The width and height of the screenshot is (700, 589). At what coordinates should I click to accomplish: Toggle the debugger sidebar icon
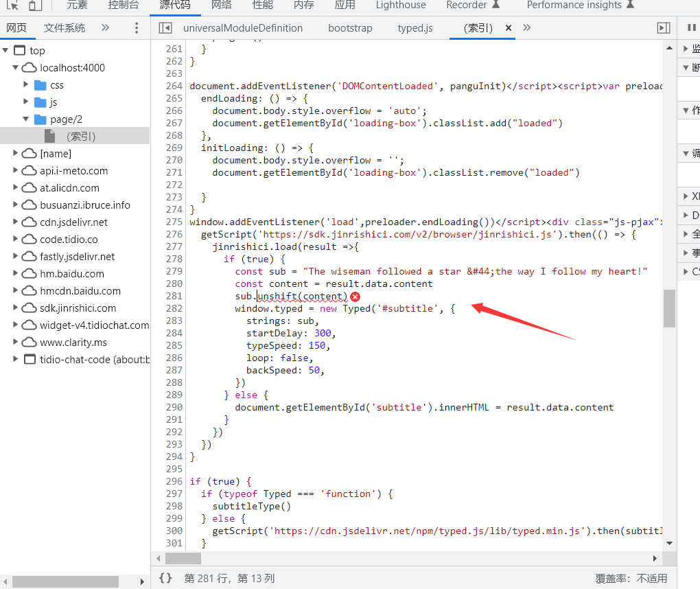tap(664, 28)
